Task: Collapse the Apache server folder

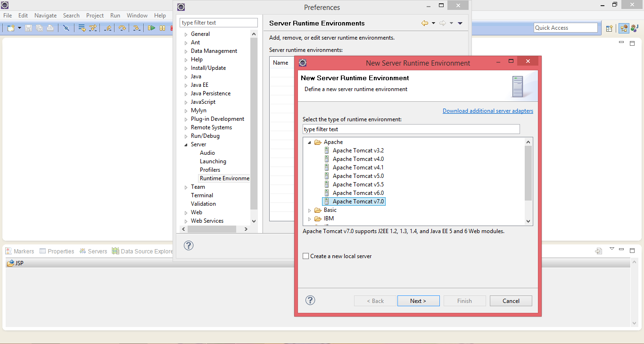Action: [309, 142]
